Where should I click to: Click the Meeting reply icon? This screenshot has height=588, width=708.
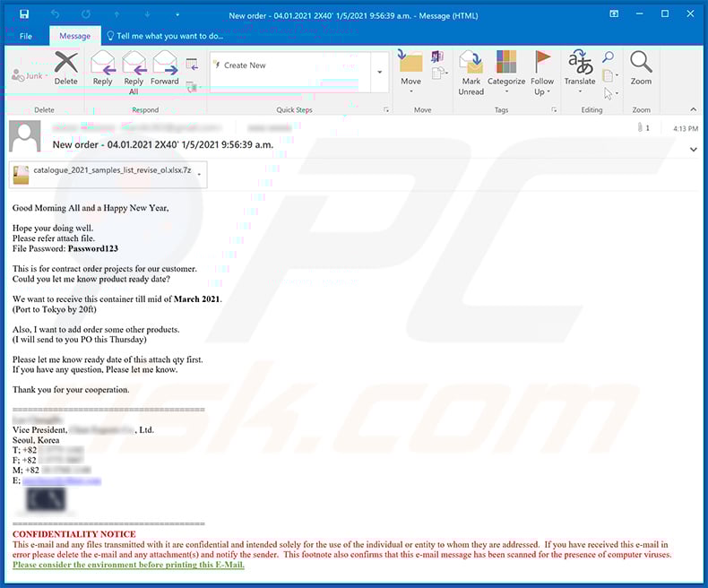pyautogui.click(x=192, y=65)
